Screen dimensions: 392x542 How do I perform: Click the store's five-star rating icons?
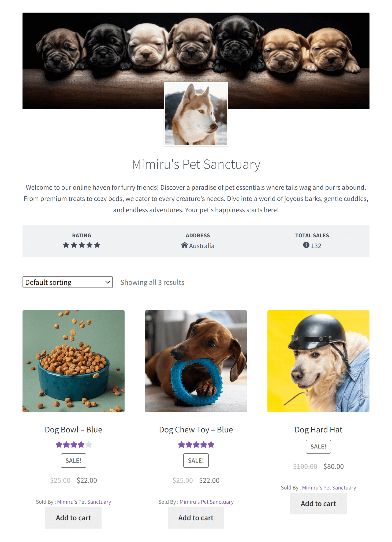tap(81, 245)
